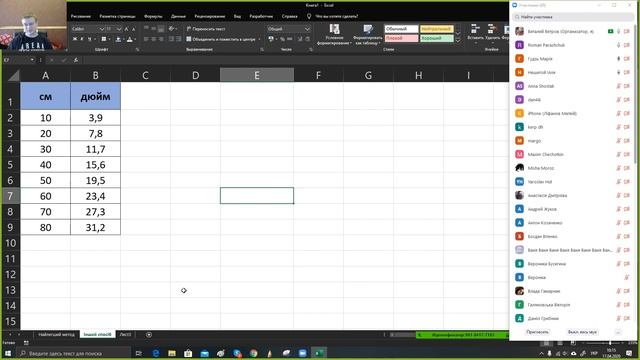The image size is (640, 360).
Task: Click the insert function fx icon
Action: tap(76, 60)
